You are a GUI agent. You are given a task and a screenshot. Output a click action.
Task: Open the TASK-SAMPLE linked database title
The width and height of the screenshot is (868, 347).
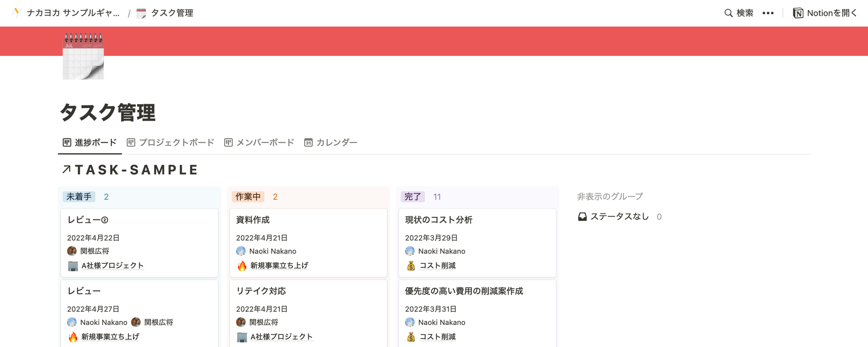137,170
